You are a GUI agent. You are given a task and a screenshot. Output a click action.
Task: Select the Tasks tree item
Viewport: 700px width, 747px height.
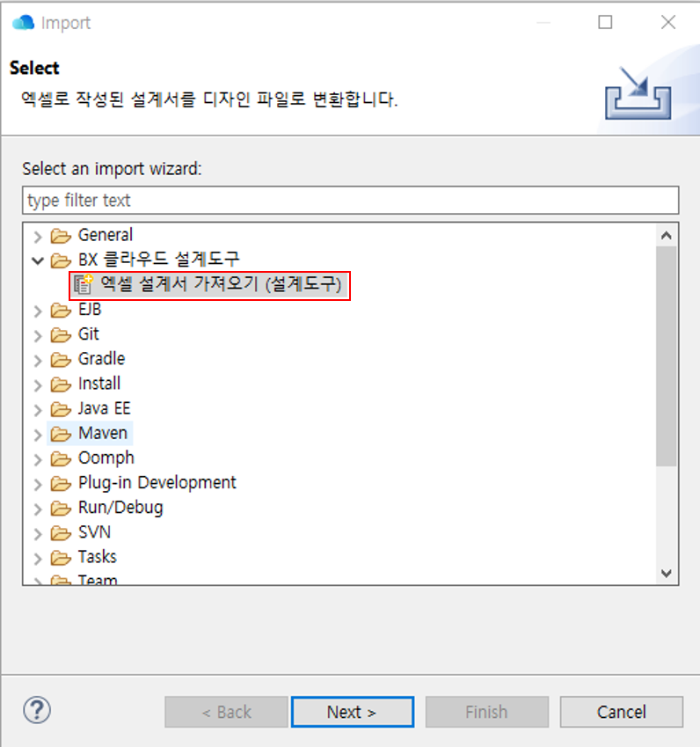97,557
